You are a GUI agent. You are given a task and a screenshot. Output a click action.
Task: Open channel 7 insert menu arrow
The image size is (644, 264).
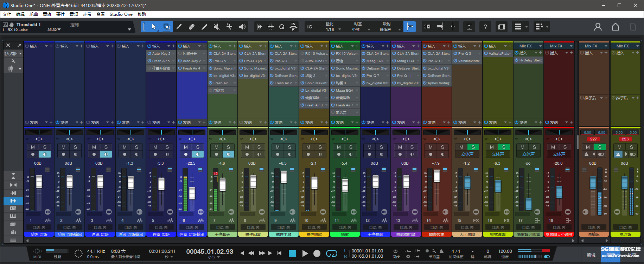pos(230,46)
